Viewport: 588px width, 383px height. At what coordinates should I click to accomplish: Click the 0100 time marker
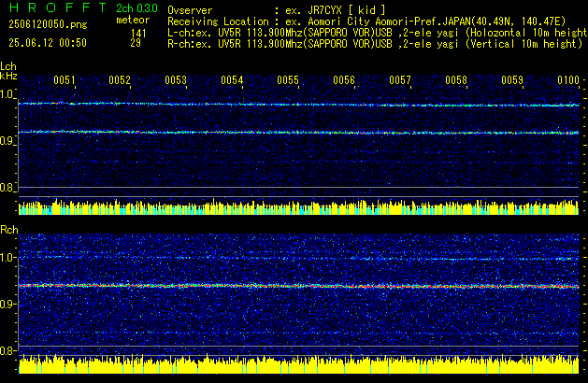click(568, 80)
